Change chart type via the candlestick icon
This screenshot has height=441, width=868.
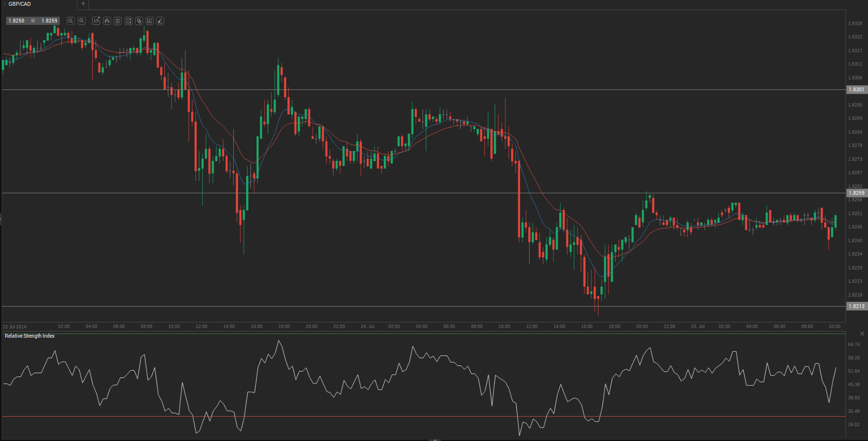(x=107, y=21)
